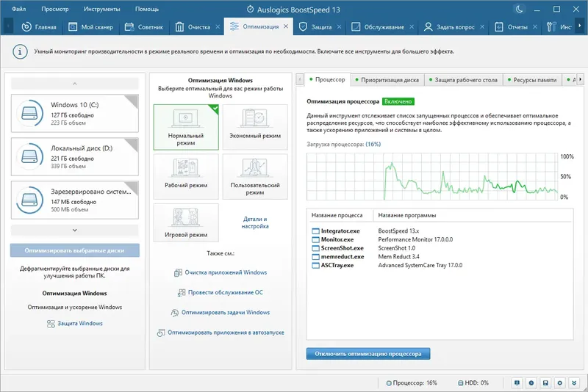Collapse drive list up chevron
The height and width of the screenshot is (392, 588).
click(x=75, y=84)
